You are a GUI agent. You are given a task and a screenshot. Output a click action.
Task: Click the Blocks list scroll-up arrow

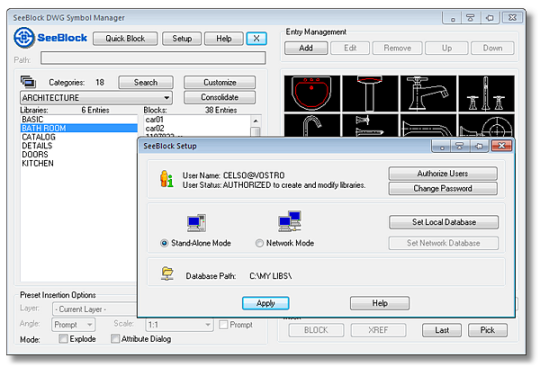click(x=255, y=121)
